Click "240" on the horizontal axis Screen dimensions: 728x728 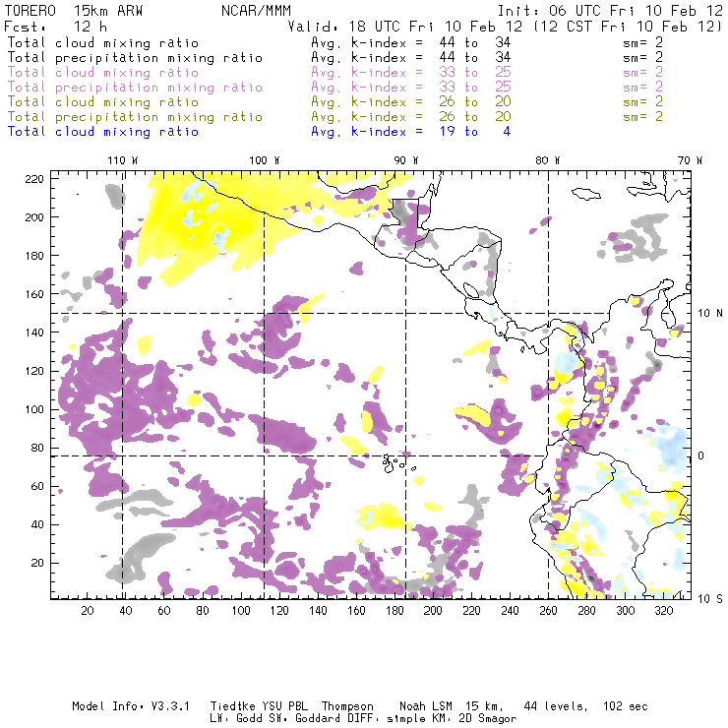click(510, 611)
